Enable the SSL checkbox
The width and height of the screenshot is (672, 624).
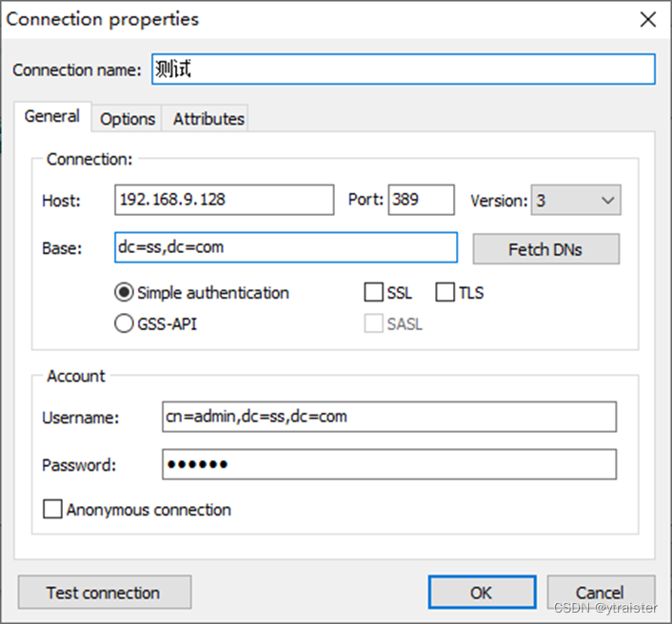point(374,293)
